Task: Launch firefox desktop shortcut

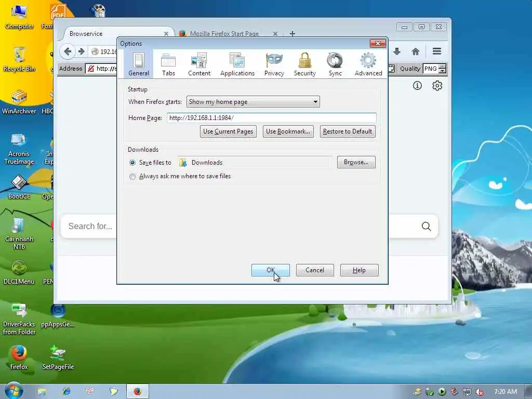Action: [19, 357]
